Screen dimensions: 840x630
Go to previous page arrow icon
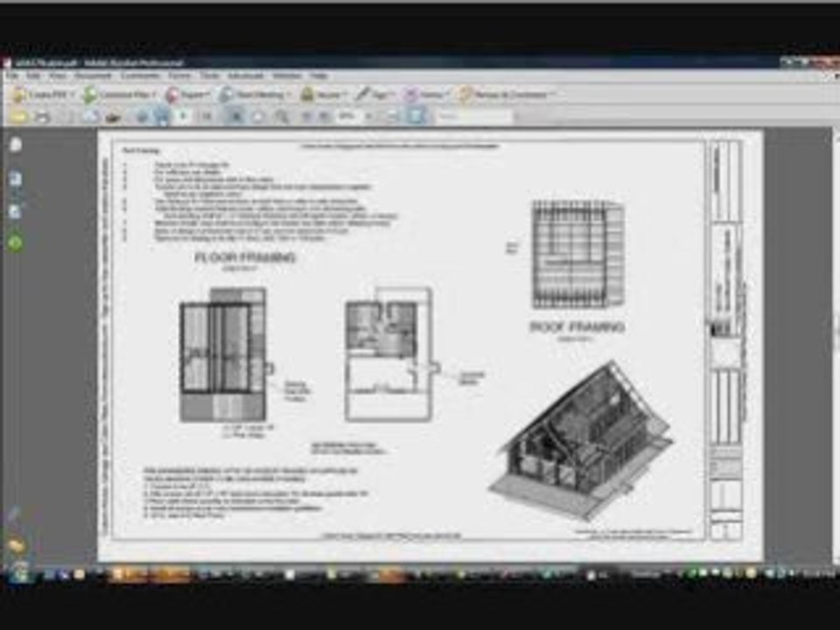tap(142, 116)
